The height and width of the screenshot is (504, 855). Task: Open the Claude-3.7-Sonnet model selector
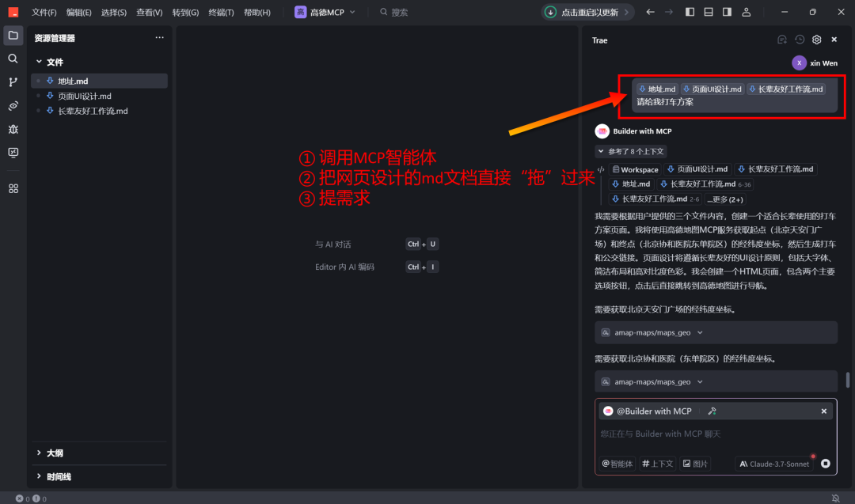[x=774, y=464]
